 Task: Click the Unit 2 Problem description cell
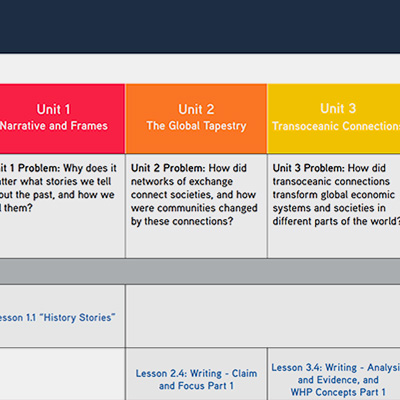pos(196,206)
